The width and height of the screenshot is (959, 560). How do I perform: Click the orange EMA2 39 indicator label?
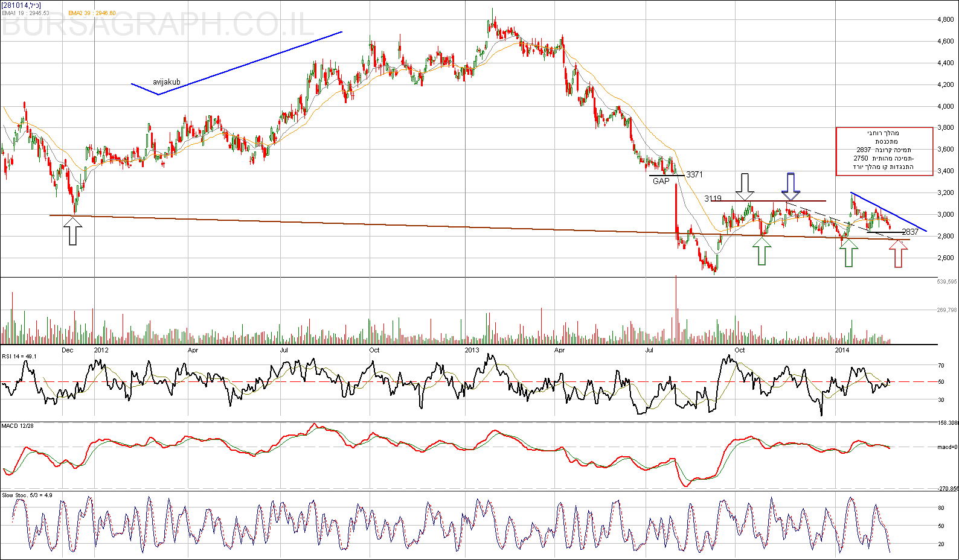[x=92, y=13]
